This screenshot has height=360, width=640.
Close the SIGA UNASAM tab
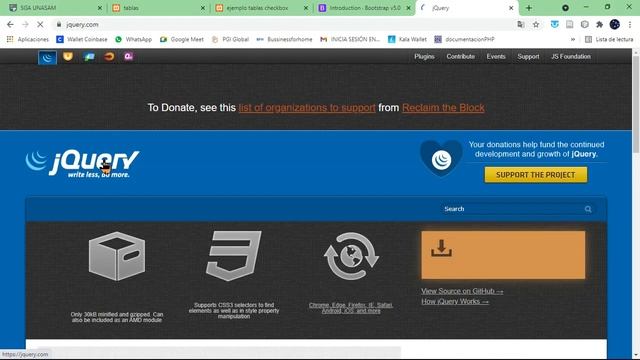100,8
